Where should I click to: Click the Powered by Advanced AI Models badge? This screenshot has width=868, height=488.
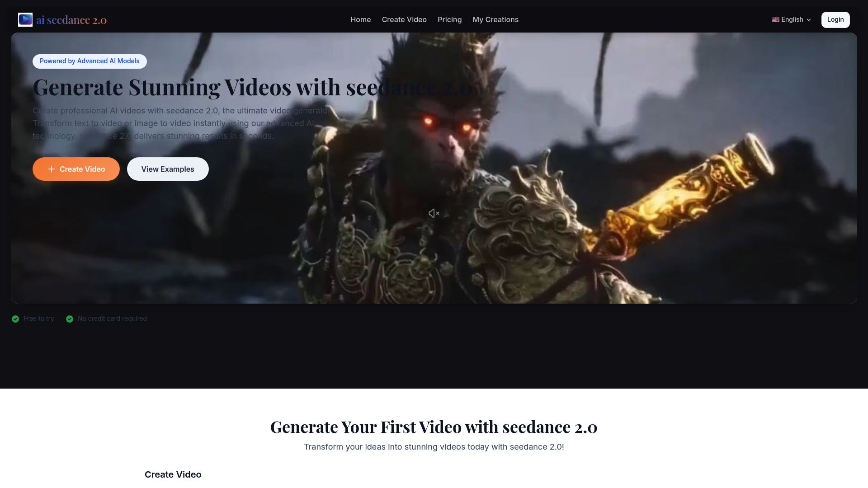(x=89, y=61)
